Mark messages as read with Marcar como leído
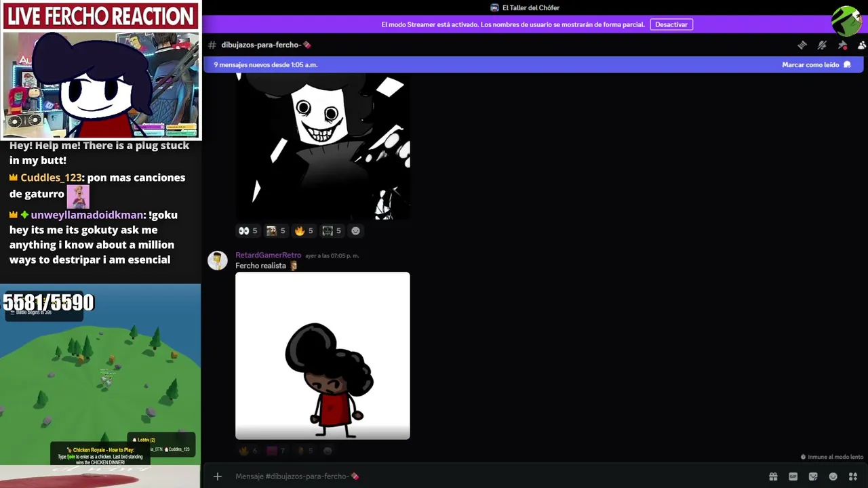The image size is (868, 488). (x=816, y=65)
